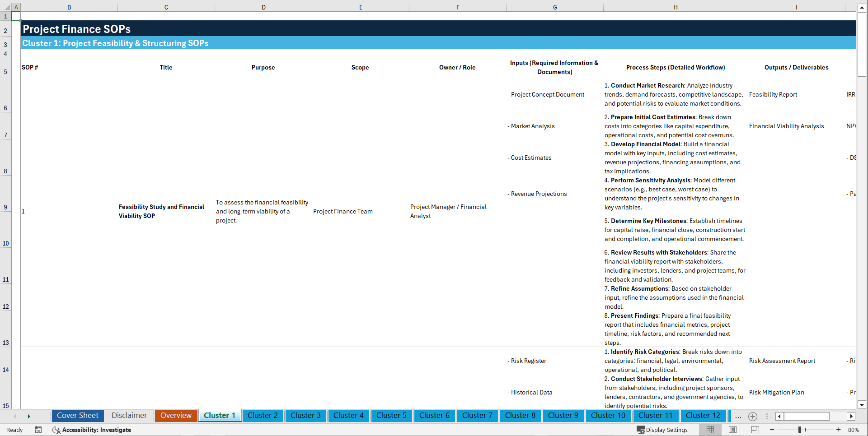Screen dimensions: 868x436
Task: Switch to the Overview sheet tab
Action: tap(176, 416)
